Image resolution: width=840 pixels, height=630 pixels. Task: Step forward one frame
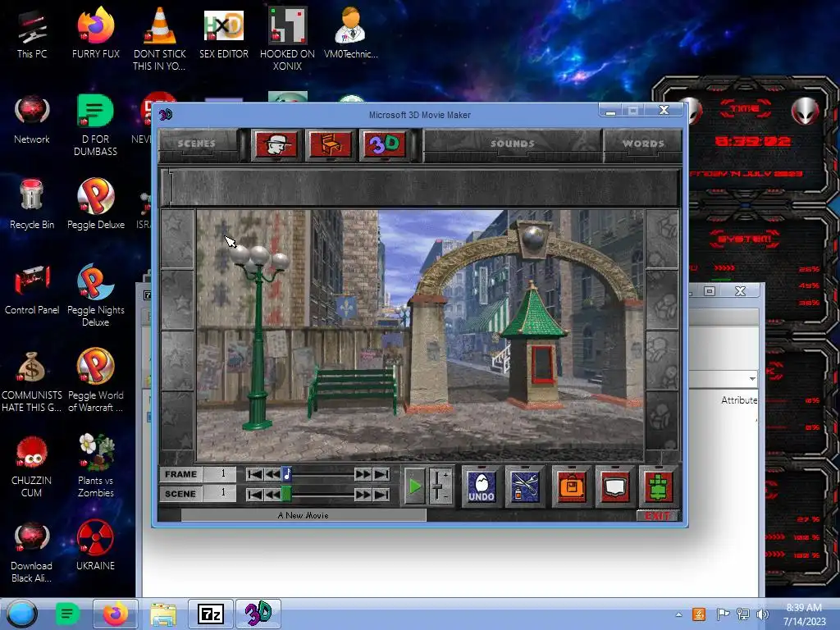point(363,474)
